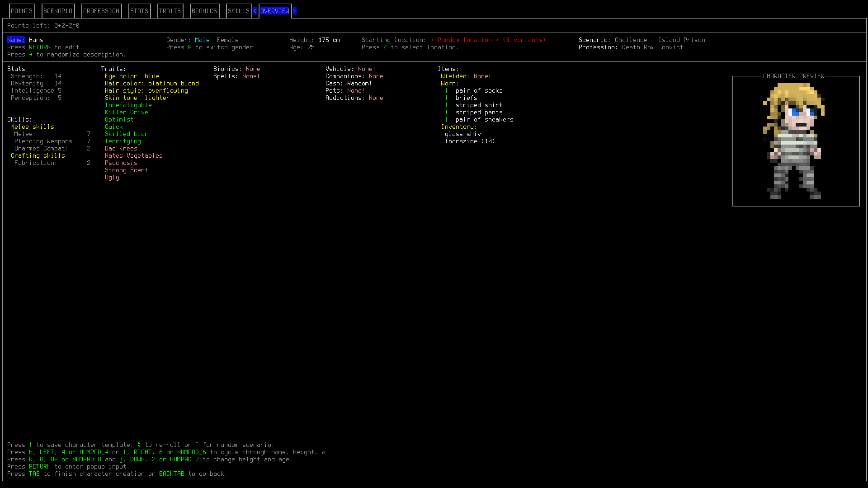868x488 pixels.
Task: Click the Strong Scent trait
Action: [127, 170]
